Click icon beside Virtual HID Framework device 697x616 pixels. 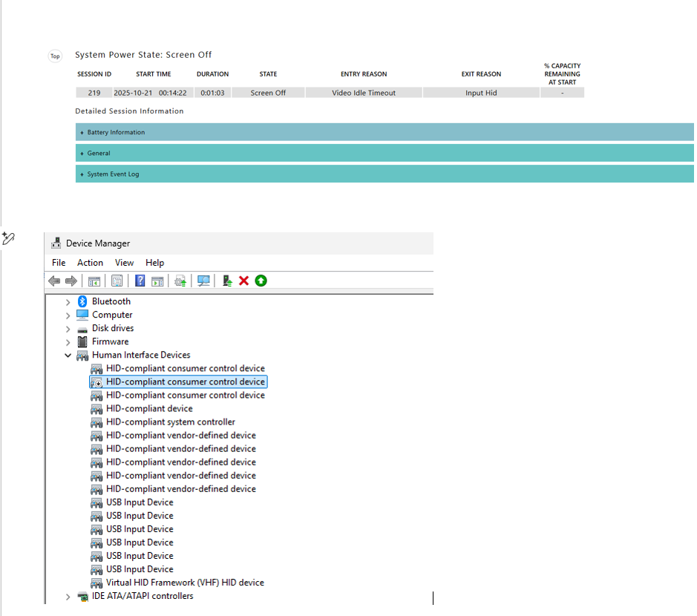click(96, 583)
